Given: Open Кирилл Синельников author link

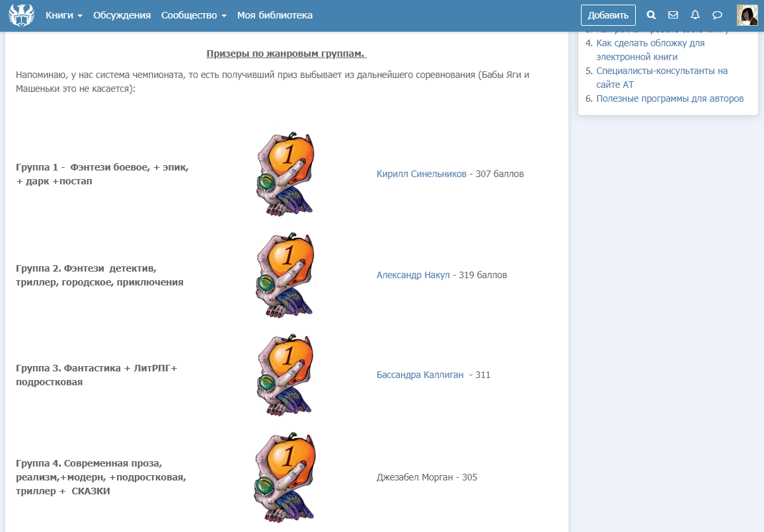Looking at the screenshot, I should click(421, 174).
